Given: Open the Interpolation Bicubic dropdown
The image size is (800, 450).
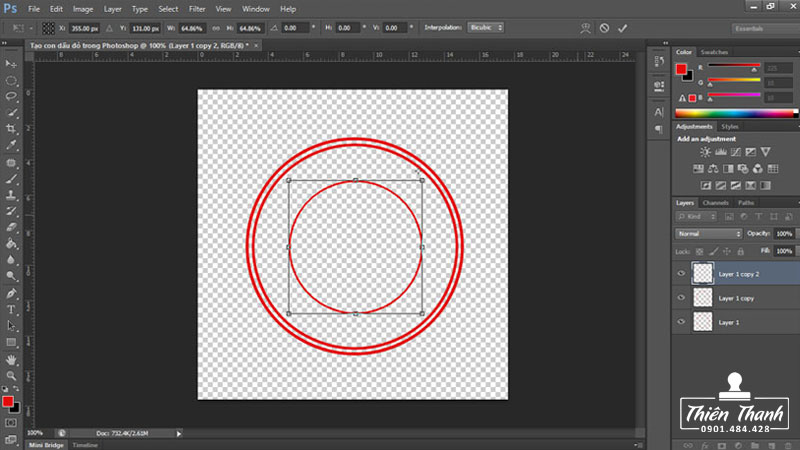Looking at the screenshot, I should (485, 28).
